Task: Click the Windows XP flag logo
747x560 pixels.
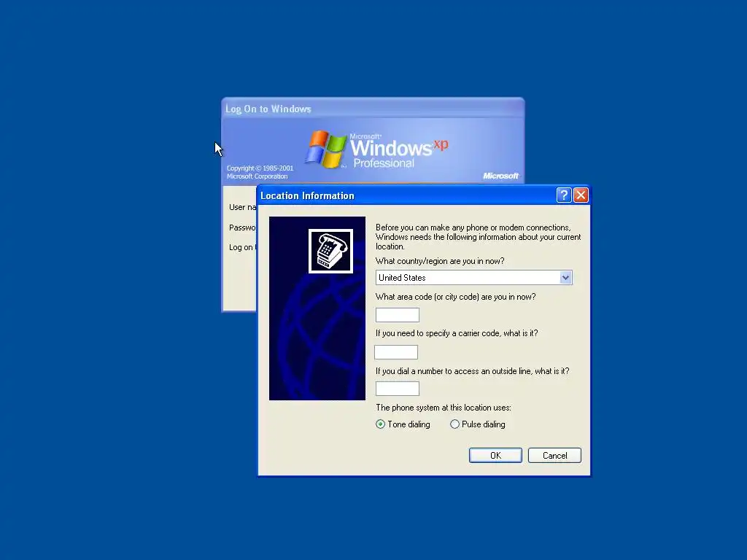Action: [326, 149]
